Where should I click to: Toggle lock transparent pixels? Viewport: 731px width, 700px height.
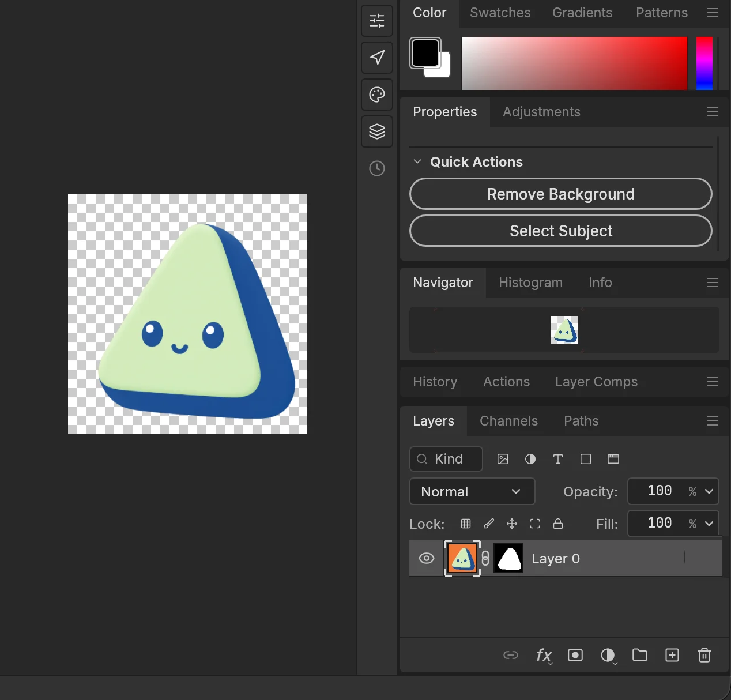(466, 524)
